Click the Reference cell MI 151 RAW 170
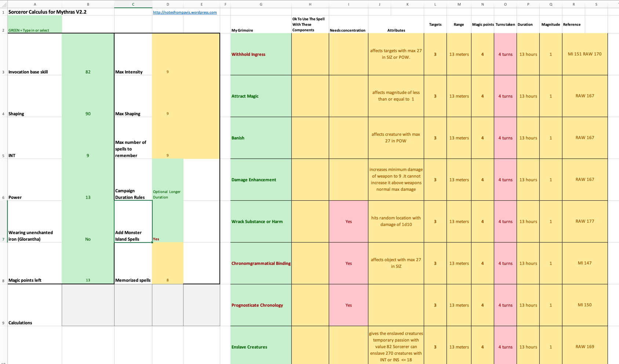This screenshot has width=619, height=364. (x=584, y=54)
